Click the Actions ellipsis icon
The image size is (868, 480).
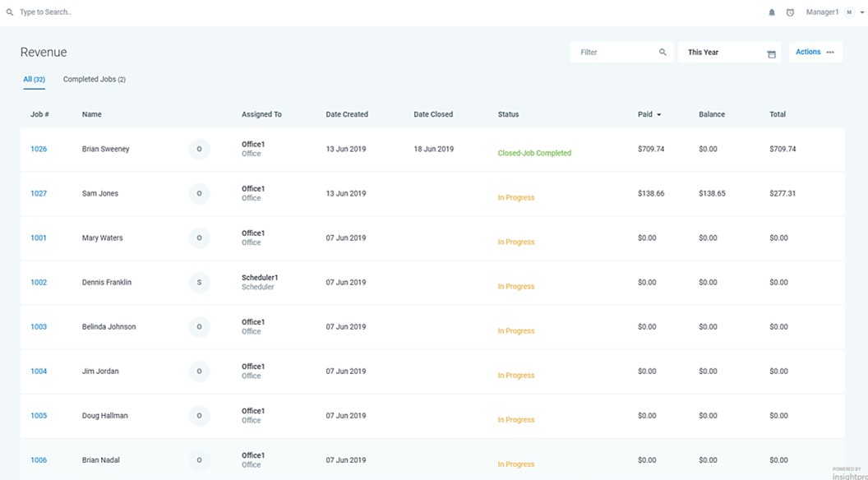click(x=830, y=52)
